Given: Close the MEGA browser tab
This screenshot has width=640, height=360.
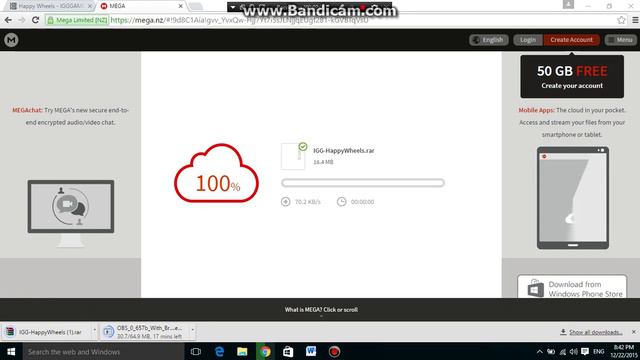Looking at the screenshot, I should coord(180,6).
